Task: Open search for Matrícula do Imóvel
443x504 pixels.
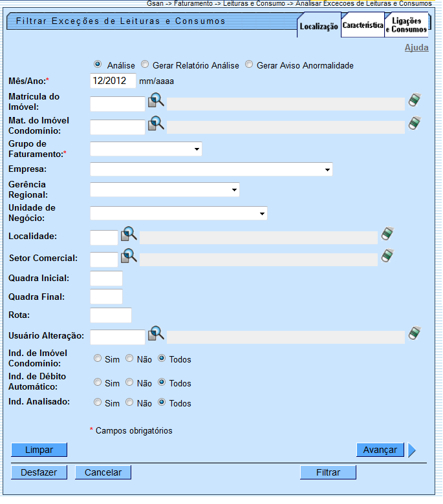Action: pos(156,100)
